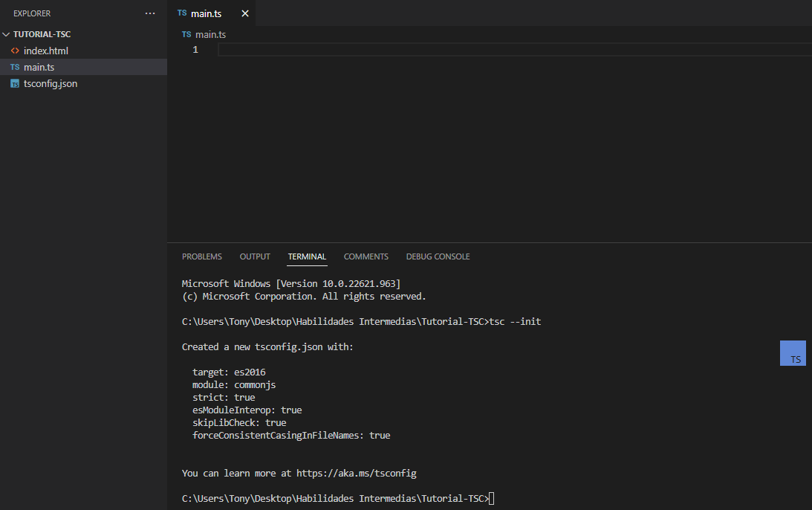Select main.ts in the Explorer tree

click(x=39, y=68)
